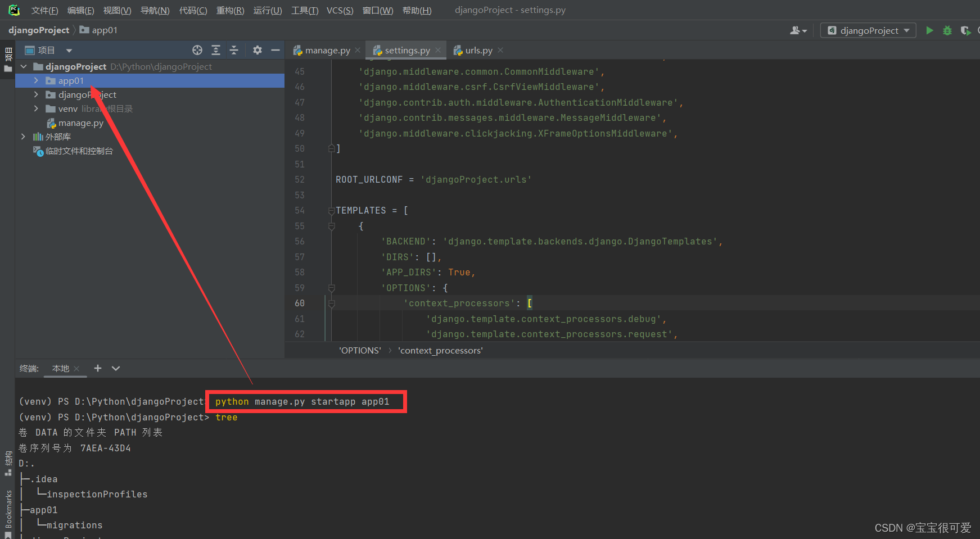Close the settings.py tab
980x539 pixels.
[438, 51]
